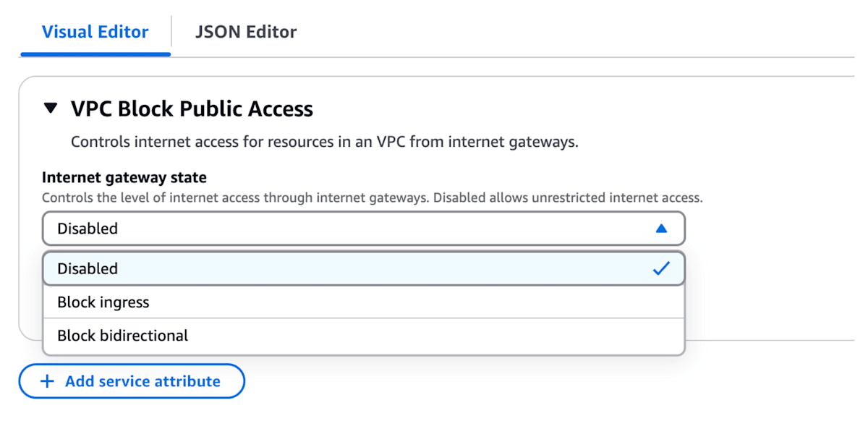The height and width of the screenshot is (421, 868).
Task: Click the upward caret inside the dropdown field
Action: pyautogui.click(x=661, y=228)
